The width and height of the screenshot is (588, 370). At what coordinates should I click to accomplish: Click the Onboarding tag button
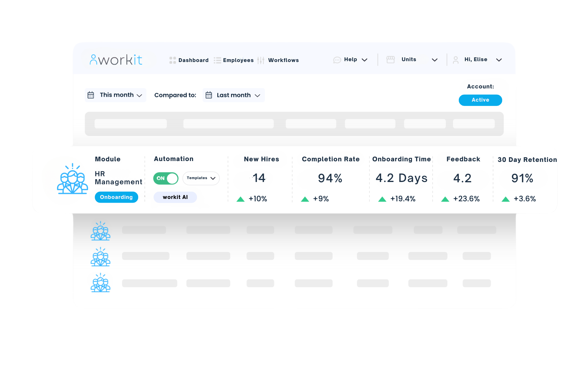pyautogui.click(x=116, y=197)
